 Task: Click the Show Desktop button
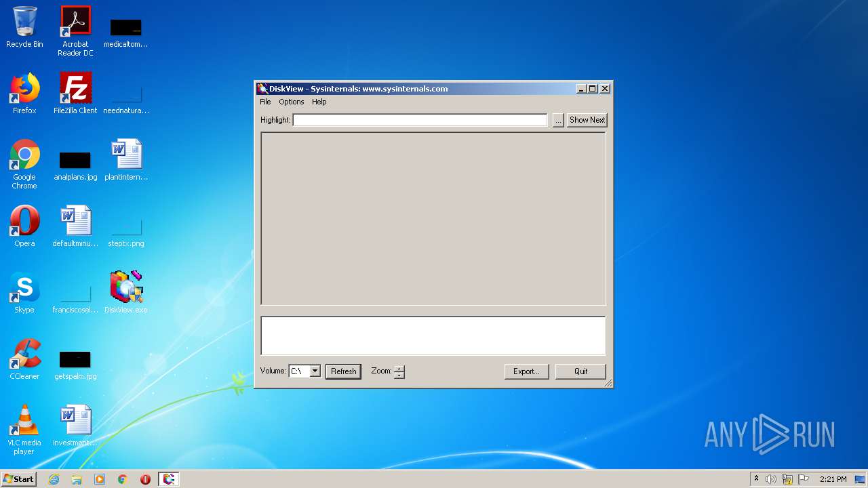pos(861,479)
